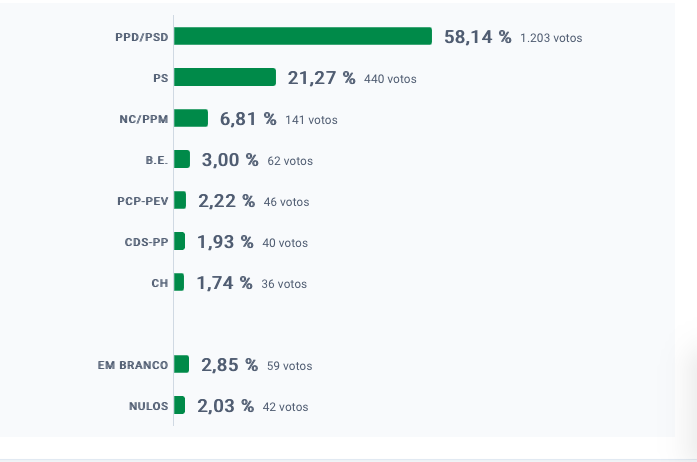Click the 58,14 % percentage value
Image resolution: width=697 pixels, height=462 pixels.
click(477, 37)
